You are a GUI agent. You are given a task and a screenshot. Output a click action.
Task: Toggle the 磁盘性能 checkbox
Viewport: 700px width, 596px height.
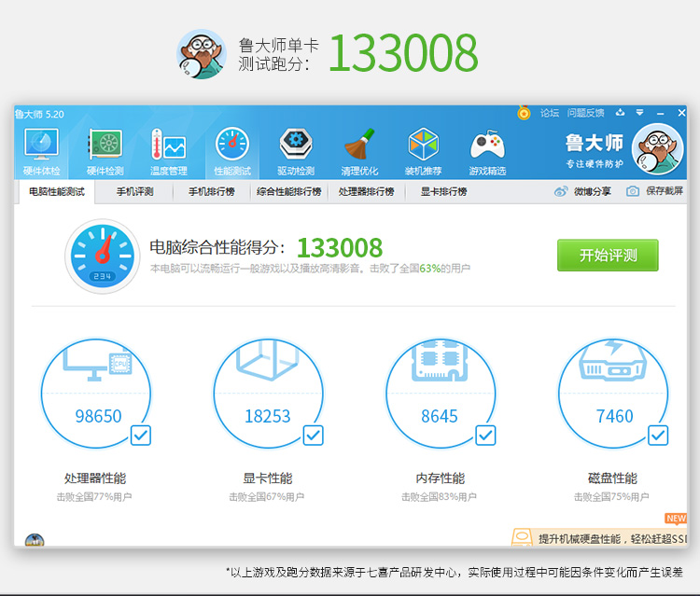658,436
